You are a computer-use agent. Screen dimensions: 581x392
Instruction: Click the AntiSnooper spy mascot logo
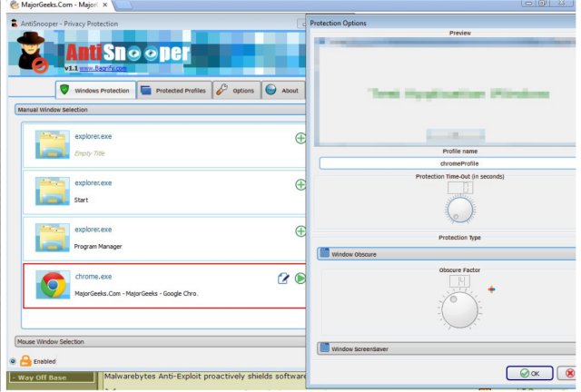[x=33, y=52]
